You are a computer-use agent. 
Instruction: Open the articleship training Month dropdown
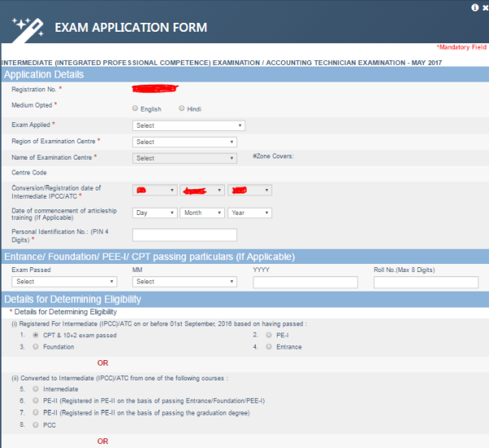tap(202, 213)
